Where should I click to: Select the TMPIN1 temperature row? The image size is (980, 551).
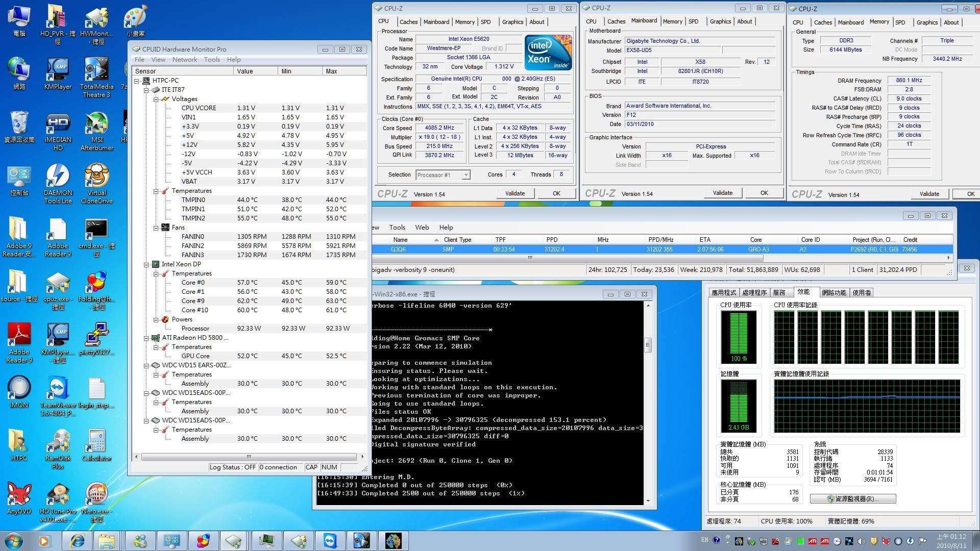[x=250, y=209]
